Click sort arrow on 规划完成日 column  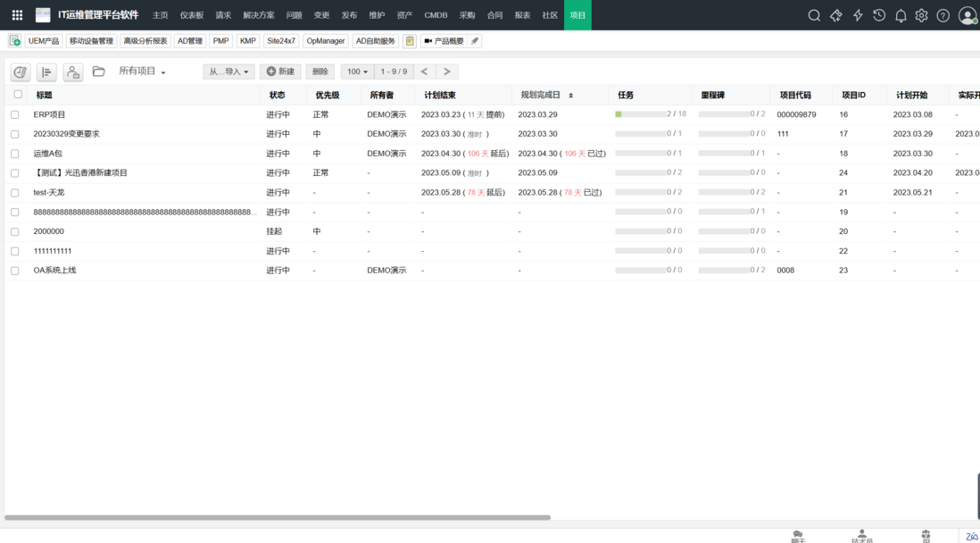point(570,96)
